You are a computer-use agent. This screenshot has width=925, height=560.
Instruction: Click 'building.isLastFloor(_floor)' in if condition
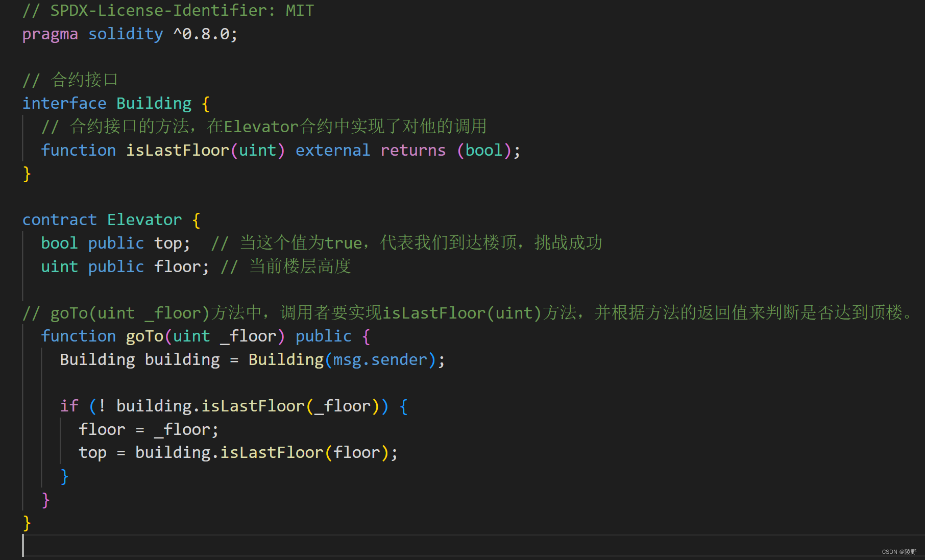point(248,406)
